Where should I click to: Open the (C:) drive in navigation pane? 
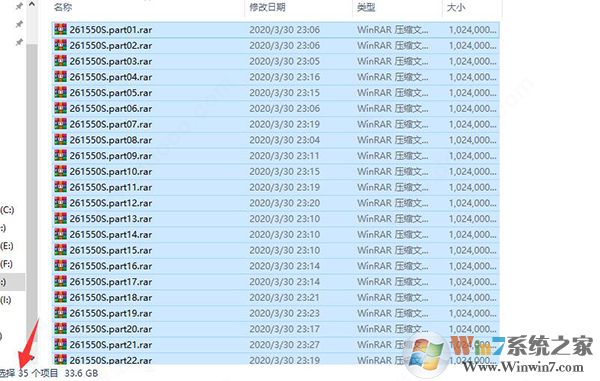(x=7, y=210)
